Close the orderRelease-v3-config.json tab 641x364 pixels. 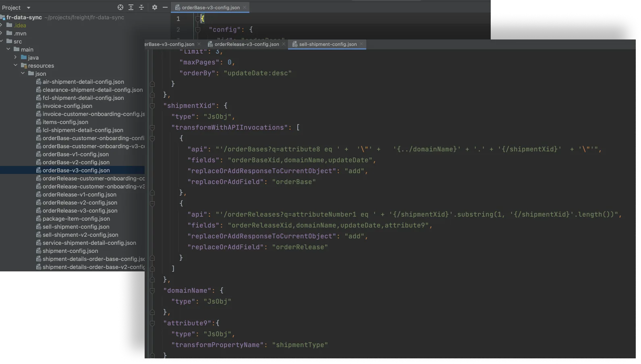[284, 44]
